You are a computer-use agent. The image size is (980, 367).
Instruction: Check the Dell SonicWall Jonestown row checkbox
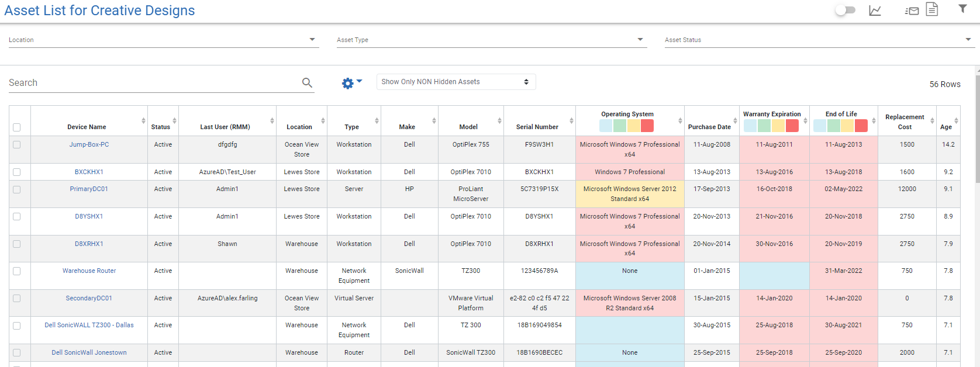tap(17, 353)
